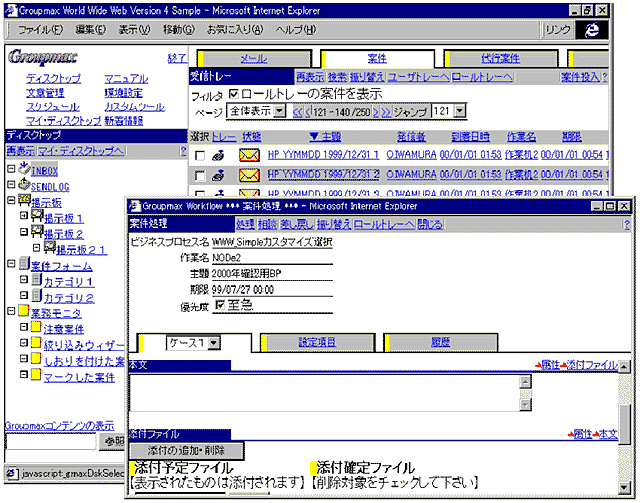Viewport: 640px width, 503px height.
Task: Click the カテゴリ１ document icon
Action: pyautogui.click(x=37, y=280)
